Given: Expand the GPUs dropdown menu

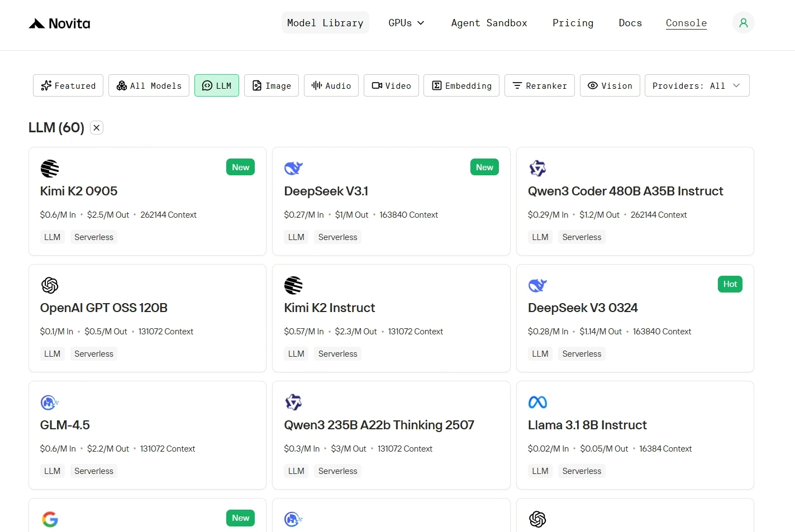Looking at the screenshot, I should (x=406, y=23).
